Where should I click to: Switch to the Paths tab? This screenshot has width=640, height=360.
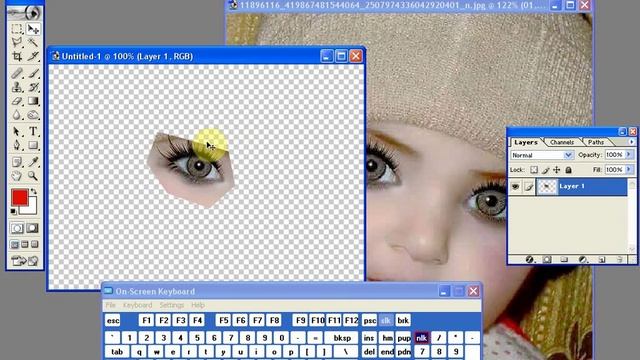(x=596, y=142)
